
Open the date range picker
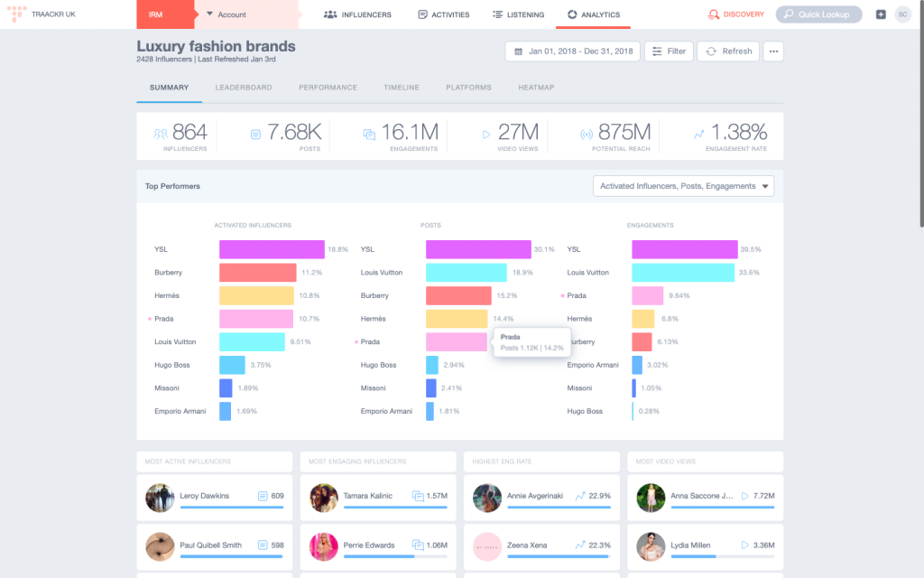click(x=573, y=51)
